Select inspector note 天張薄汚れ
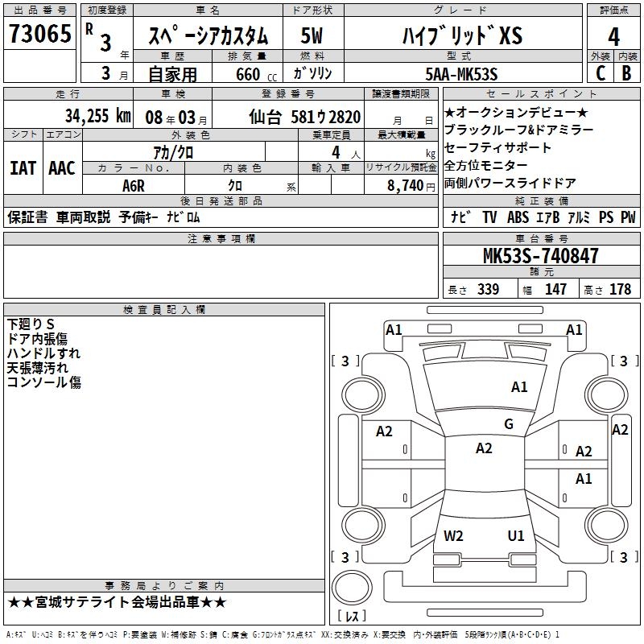644x644 pixels. pos(37,368)
